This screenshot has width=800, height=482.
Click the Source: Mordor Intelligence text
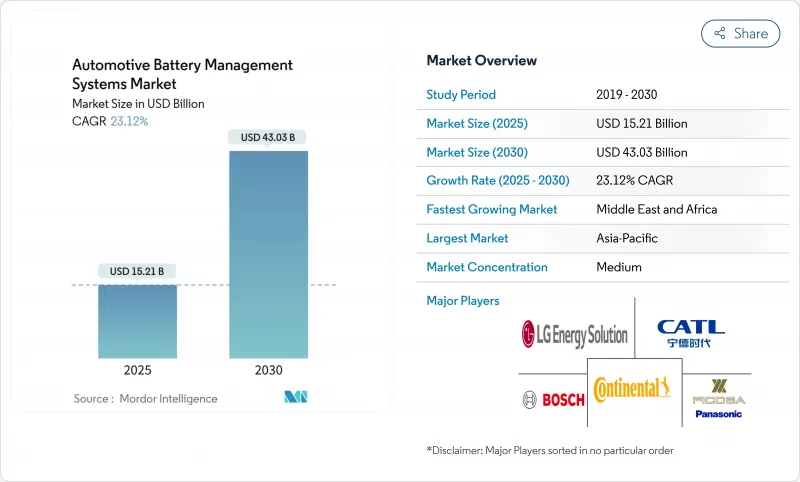coord(145,398)
